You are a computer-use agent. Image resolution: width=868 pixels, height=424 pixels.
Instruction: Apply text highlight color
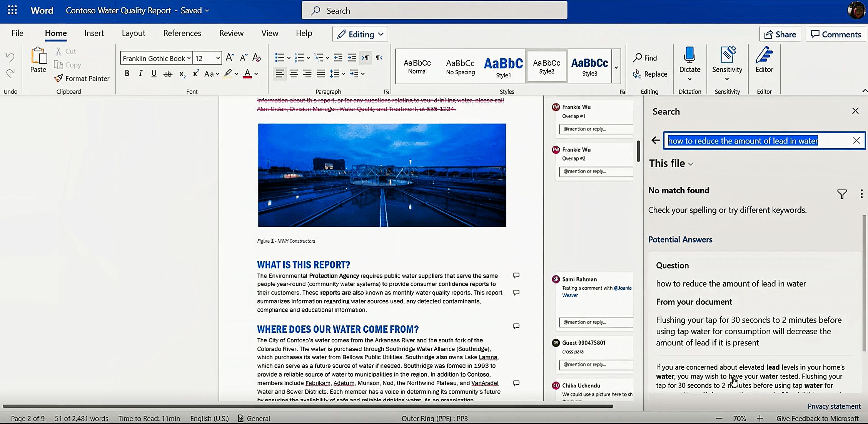[228, 74]
